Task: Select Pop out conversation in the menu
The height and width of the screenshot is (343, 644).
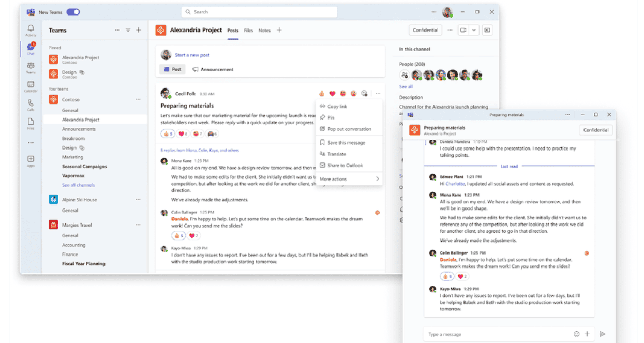Action: point(349,129)
